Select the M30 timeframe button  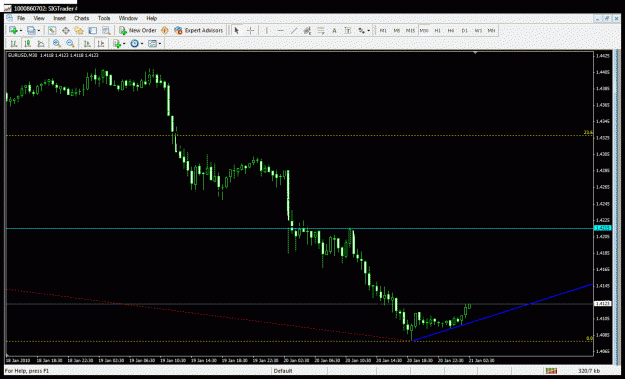[x=424, y=30]
